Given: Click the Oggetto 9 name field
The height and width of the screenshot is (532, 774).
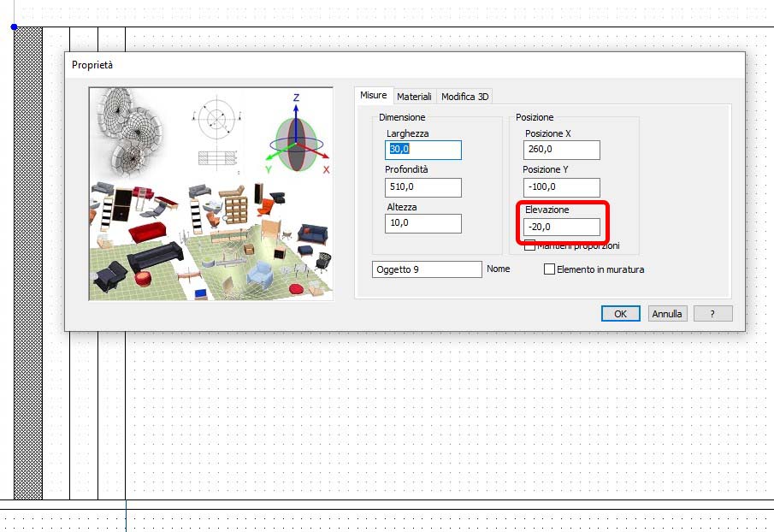Looking at the screenshot, I should tap(427, 269).
